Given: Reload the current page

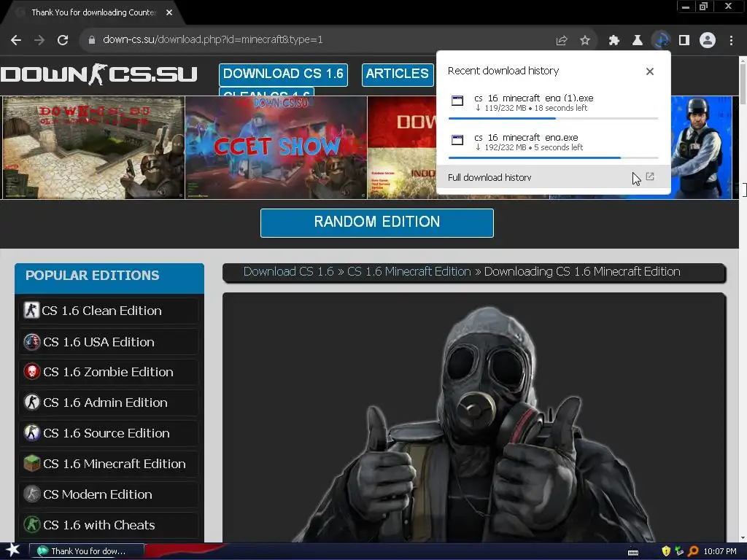Looking at the screenshot, I should point(63,40).
